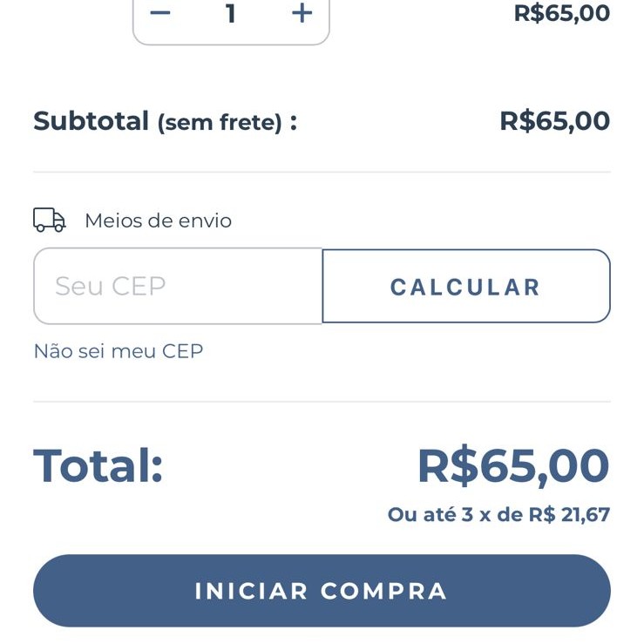Click the divider line below Subtotal

coord(322,172)
